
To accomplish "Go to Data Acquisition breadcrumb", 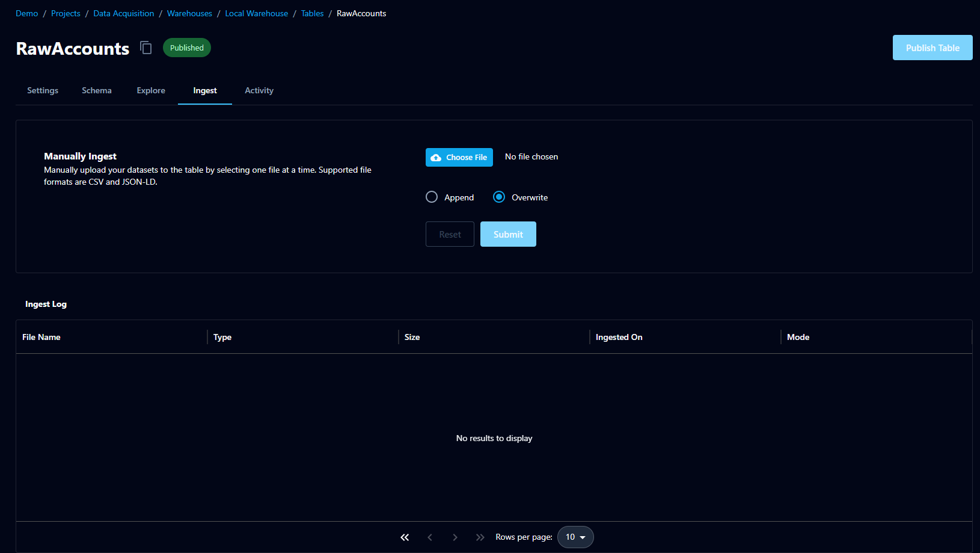I will point(124,13).
